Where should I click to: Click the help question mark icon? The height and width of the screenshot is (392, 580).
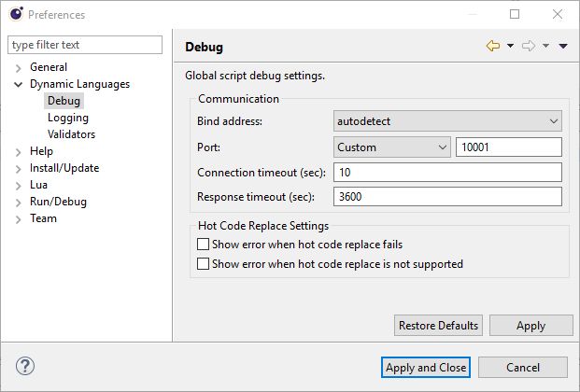pos(25,366)
